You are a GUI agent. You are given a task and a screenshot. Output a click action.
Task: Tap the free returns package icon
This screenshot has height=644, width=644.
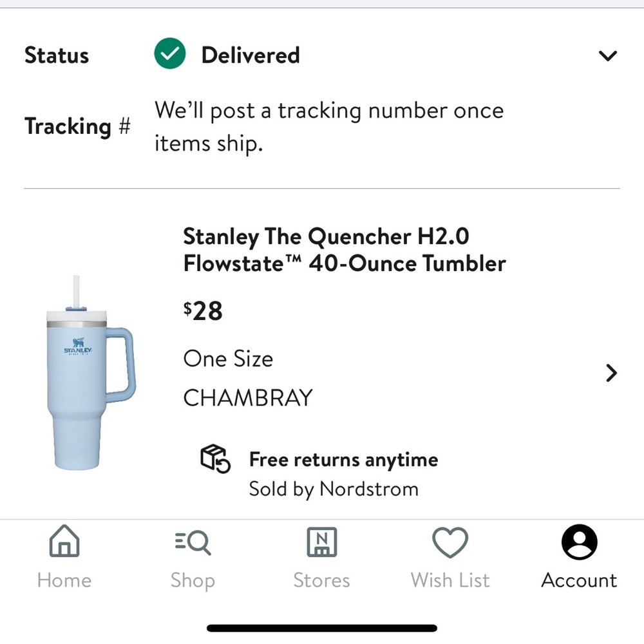(214, 460)
